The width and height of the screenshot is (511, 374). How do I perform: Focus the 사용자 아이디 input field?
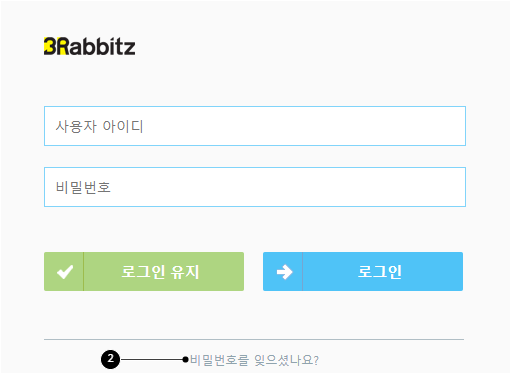tap(255, 126)
